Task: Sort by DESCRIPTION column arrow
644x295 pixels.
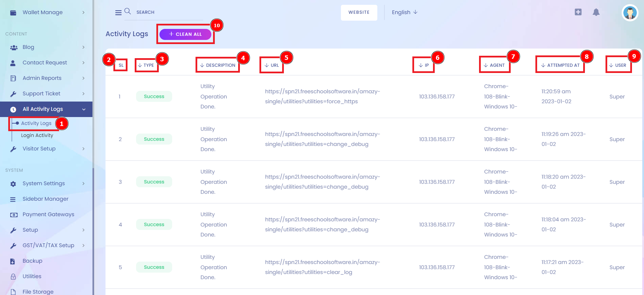Action: point(202,65)
